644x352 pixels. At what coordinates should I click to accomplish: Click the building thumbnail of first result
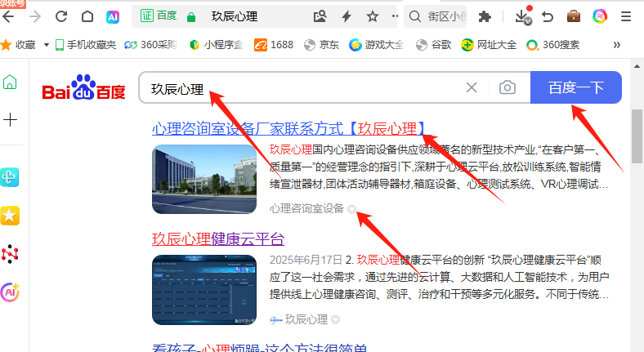(x=204, y=179)
